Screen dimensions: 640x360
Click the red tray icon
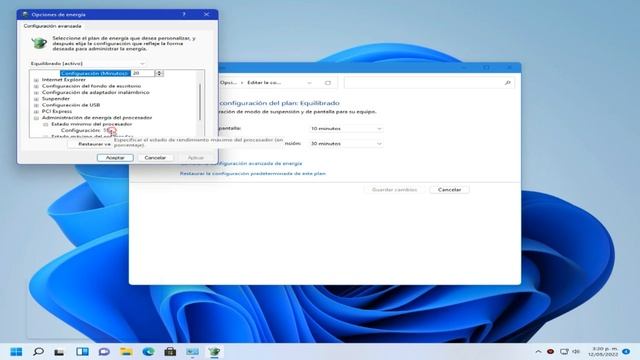(x=550, y=351)
